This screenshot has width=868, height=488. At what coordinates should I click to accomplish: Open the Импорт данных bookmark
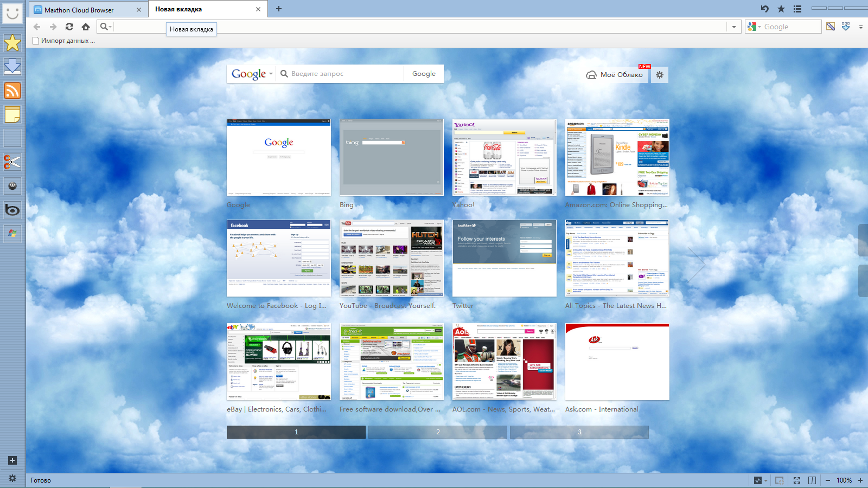64,41
